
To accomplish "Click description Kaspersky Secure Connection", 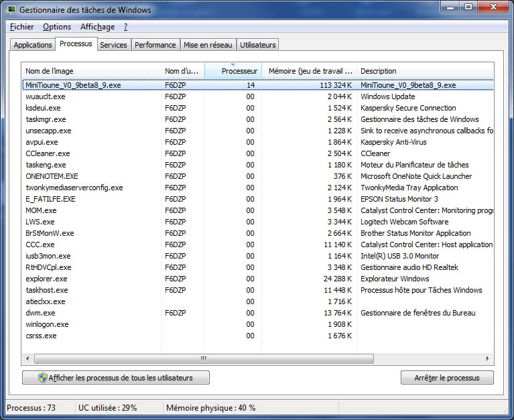I will 408,108.
